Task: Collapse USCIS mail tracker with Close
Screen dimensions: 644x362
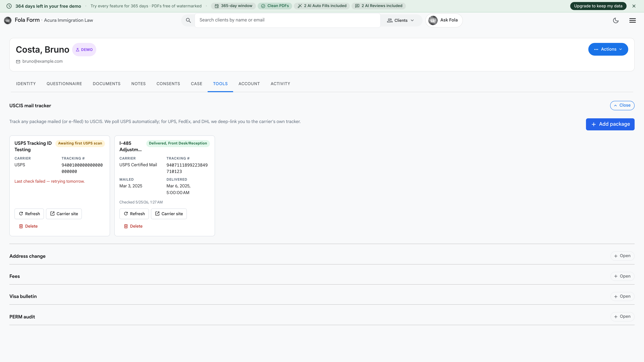Action: pos(622,105)
